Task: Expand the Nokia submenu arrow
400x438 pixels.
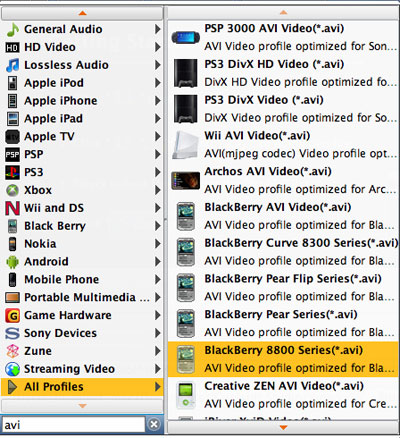Action: click(158, 244)
